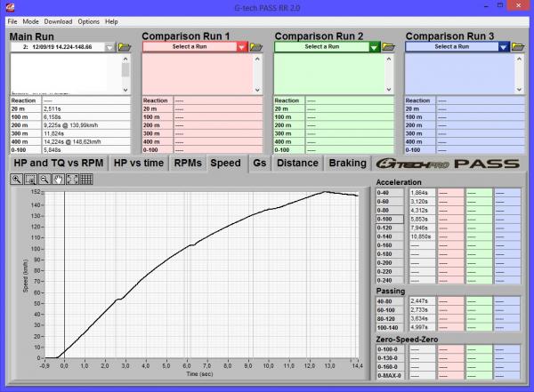
Task: Switch to HP and TQ vs RPM tab
Action: tap(59, 163)
